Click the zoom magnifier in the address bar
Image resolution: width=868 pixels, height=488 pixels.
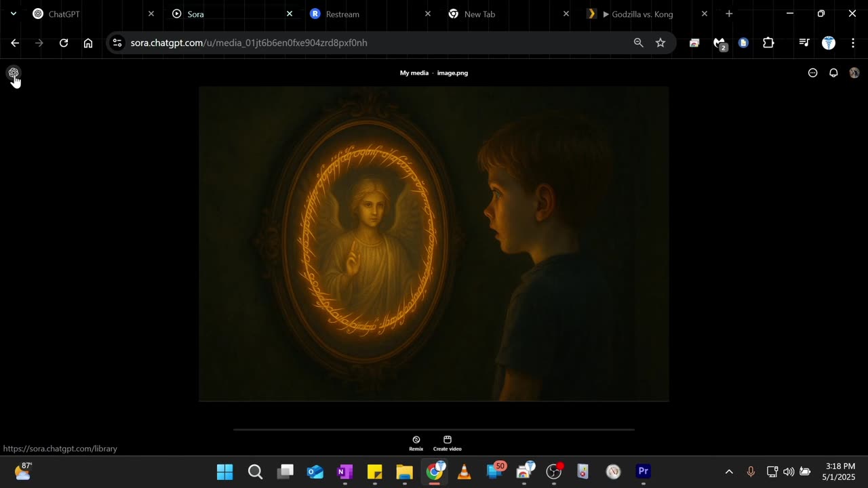[638, 43]
